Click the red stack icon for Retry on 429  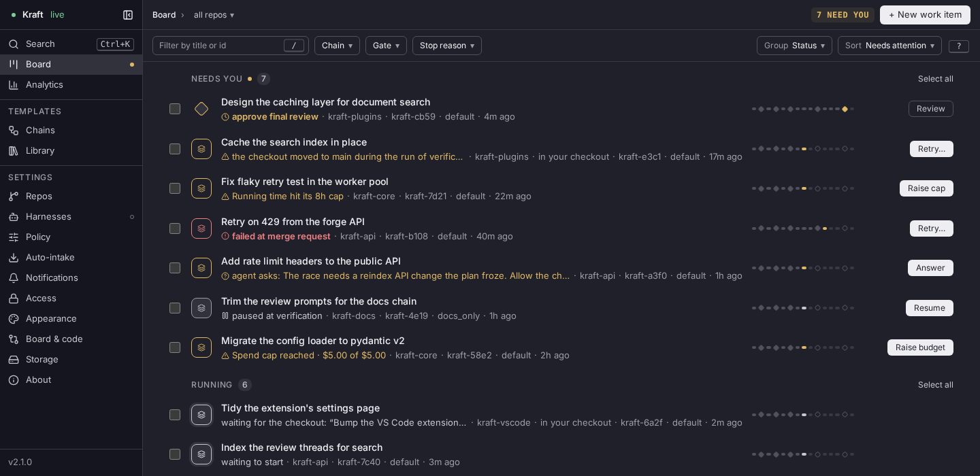[201, 228]
